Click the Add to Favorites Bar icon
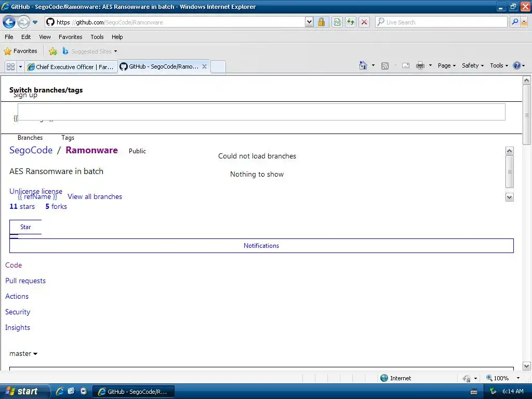The width and height of the screenshot is (532, 399). click(52, 51)
